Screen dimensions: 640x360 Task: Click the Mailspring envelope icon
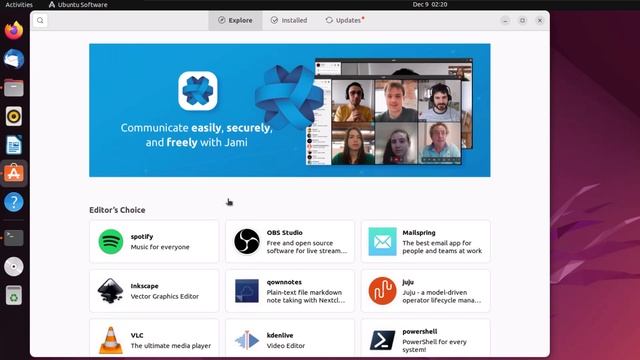pos(382,242)
